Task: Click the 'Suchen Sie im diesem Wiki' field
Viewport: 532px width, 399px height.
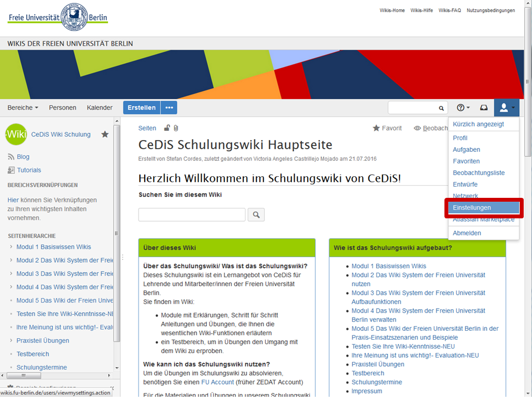Action: coord(192,215)
